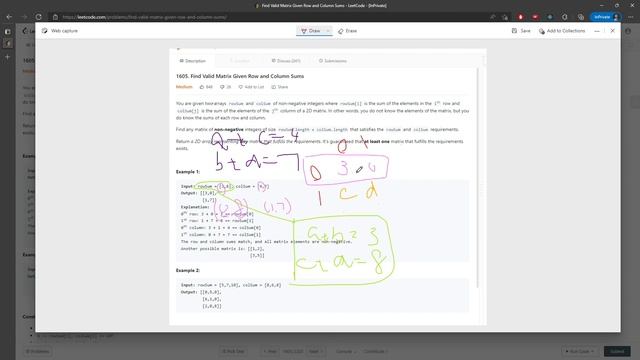Click the Example 1 heading
Image resolution: width=640 pixels, height=360 pixels.
pos(188,172)
